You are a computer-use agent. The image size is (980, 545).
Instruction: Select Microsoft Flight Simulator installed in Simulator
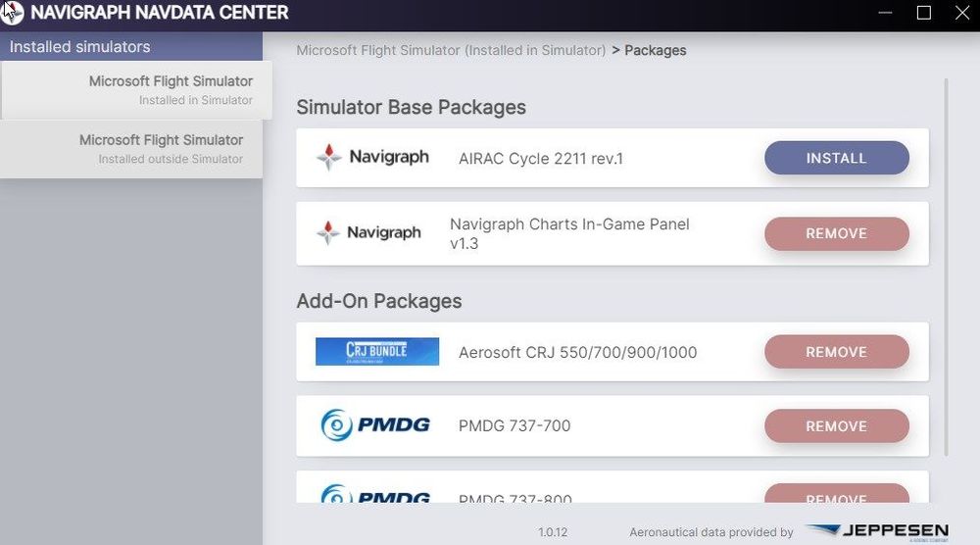(136, 89)
